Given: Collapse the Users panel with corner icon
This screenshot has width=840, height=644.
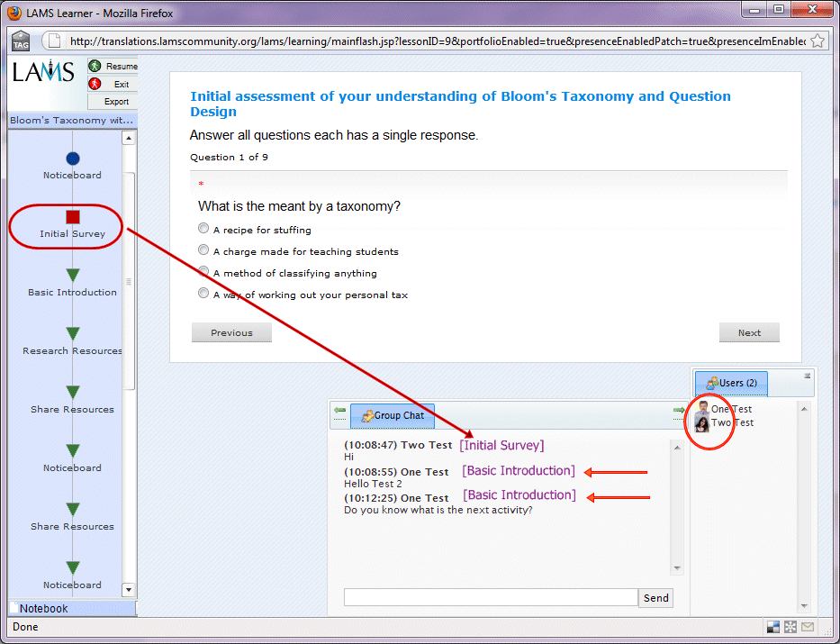Looking at the screenshot, I should [x=807, y=376].
